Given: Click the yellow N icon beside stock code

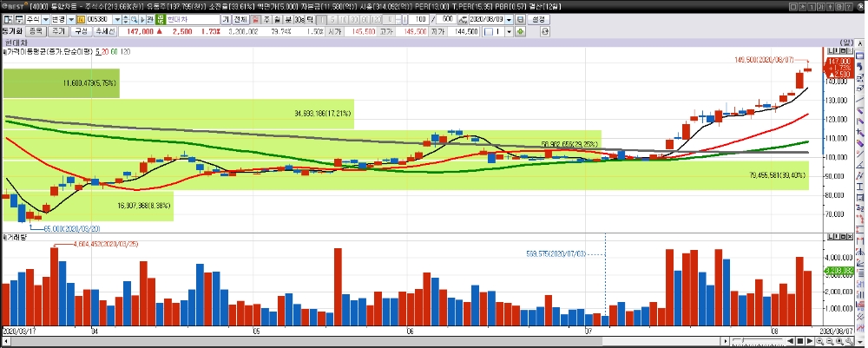Looking at the screenshot, I should [x=81, y=20].
